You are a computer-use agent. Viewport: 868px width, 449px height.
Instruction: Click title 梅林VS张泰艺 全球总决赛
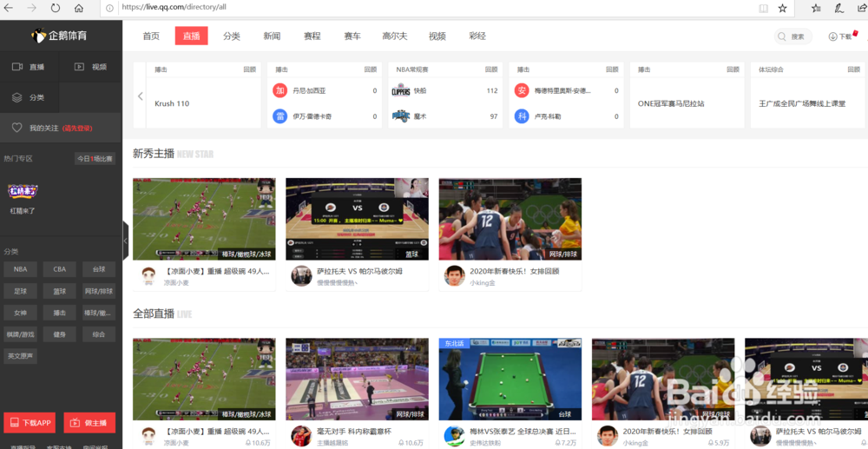[523, 432]
